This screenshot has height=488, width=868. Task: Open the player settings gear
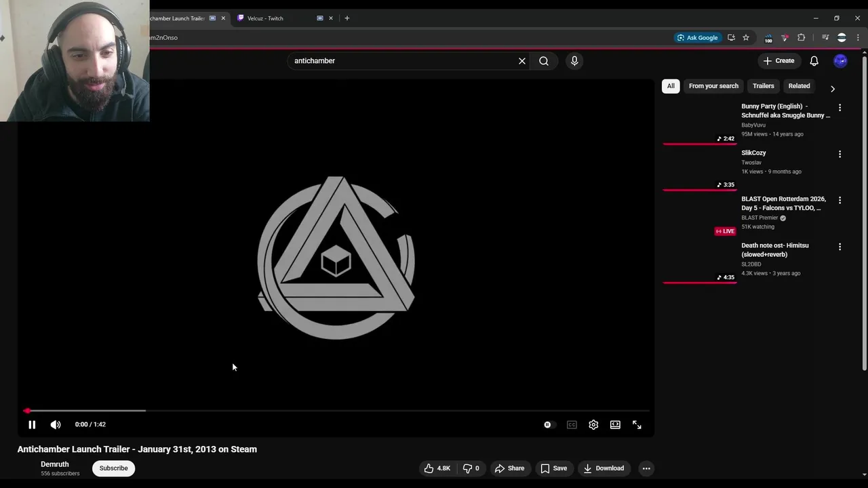(x=593, y=424)
